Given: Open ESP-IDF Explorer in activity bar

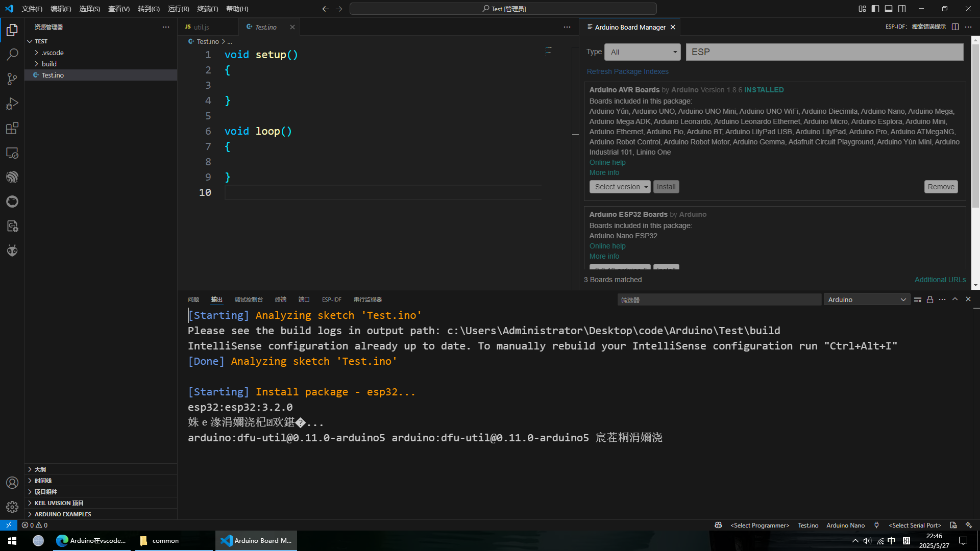Looking at the screenshot, I should (x=12, y=177).
